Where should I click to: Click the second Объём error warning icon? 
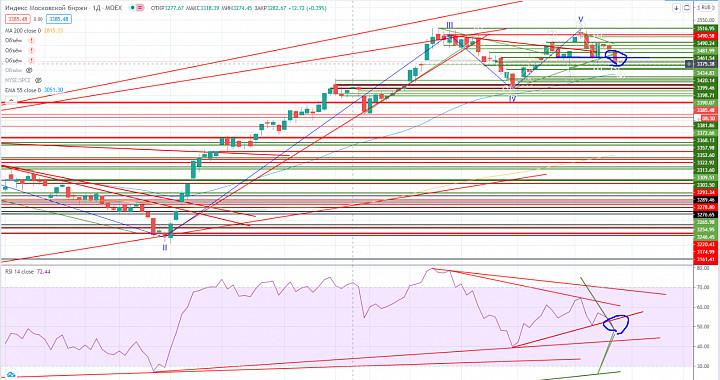pyautogui.click(x=31, y=50)
